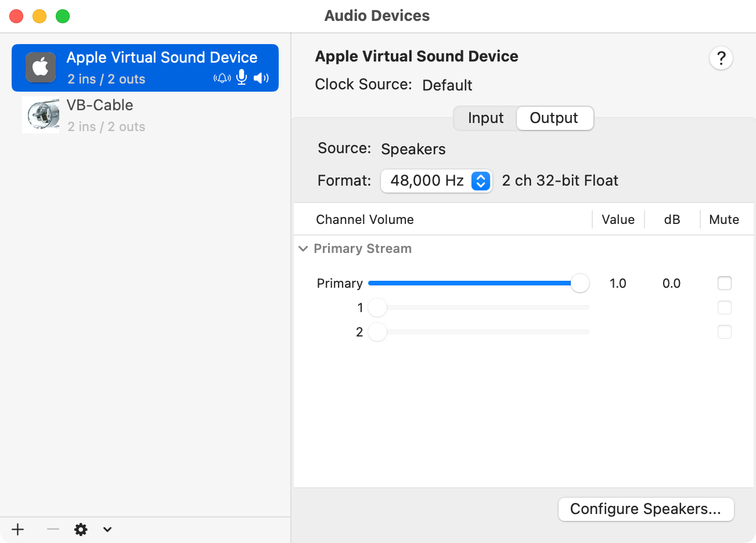Select the Output tab

[554, 118]
